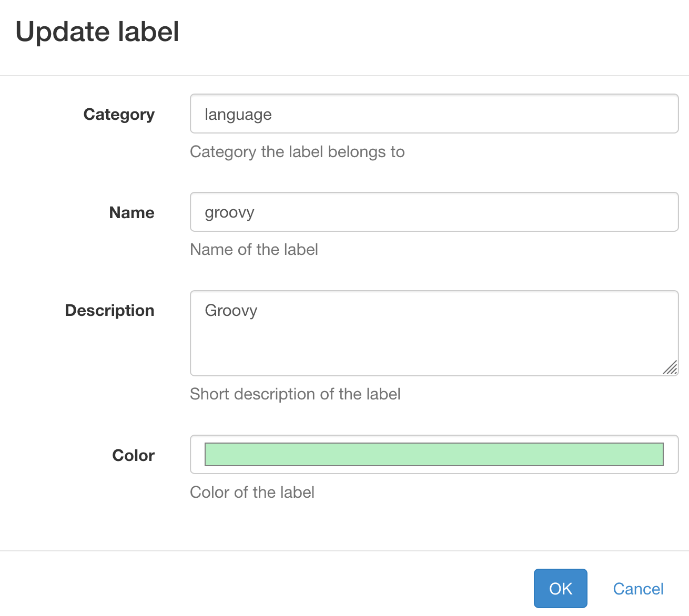Image resolution: width=689 pixels, height=616 pixels.
Task: Click the Description textarea resize handle
Action: [x=670, y=367]
